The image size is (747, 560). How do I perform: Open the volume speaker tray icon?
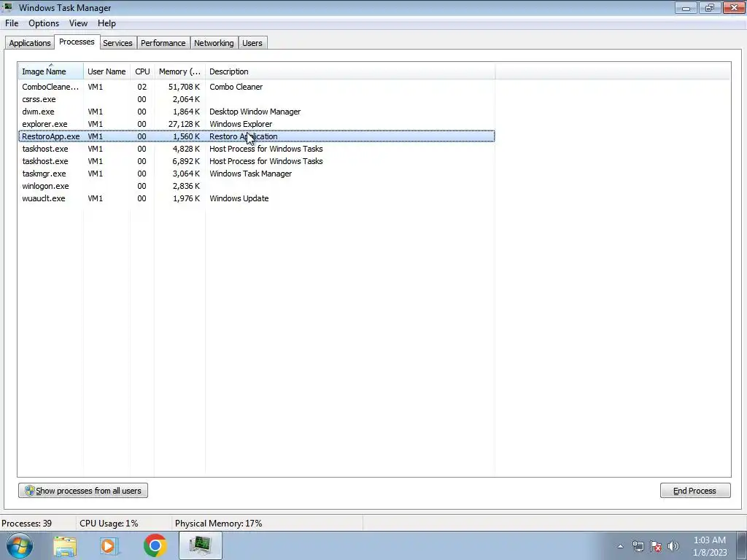[673, 546]
